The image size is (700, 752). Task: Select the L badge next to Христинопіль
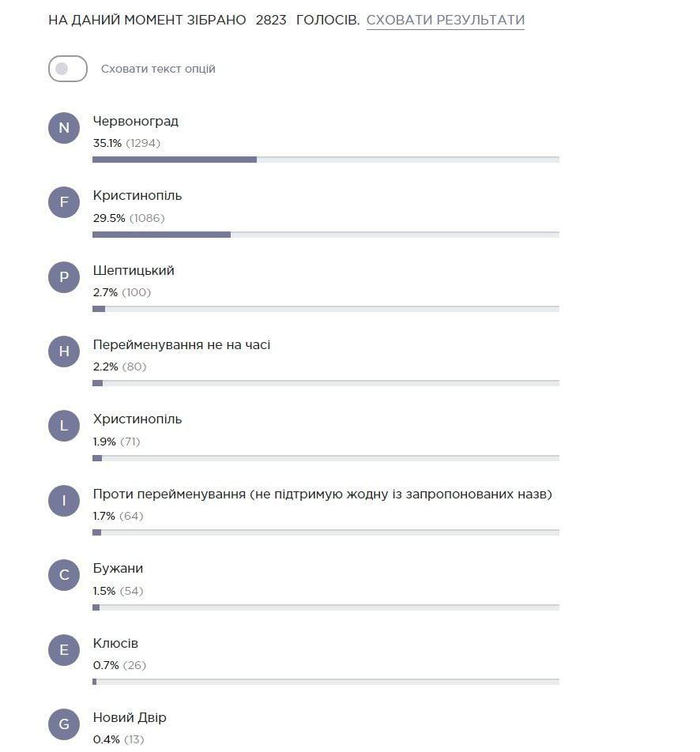pos(64,426)
